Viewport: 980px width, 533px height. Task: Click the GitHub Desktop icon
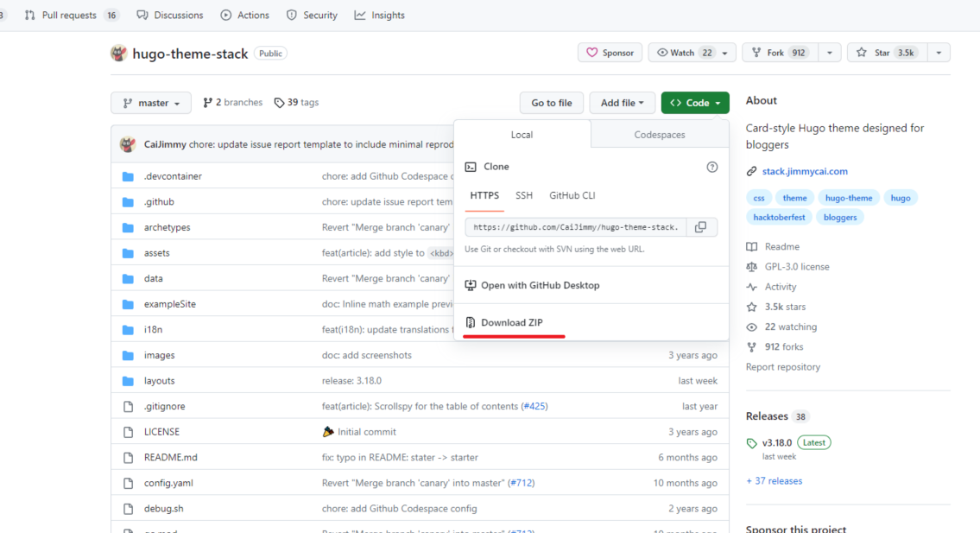pos(471,285)
